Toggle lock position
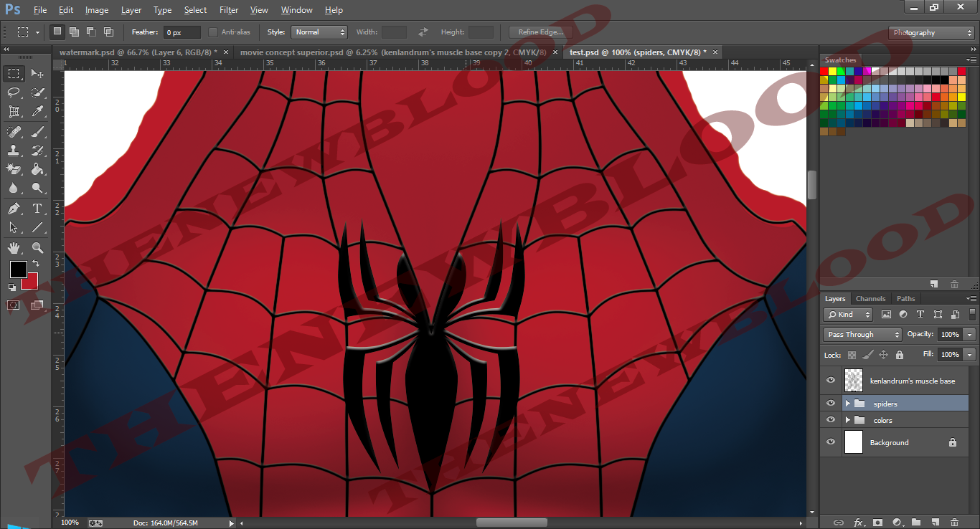This screenshot has height=529, width=980. tap(883, 355)
